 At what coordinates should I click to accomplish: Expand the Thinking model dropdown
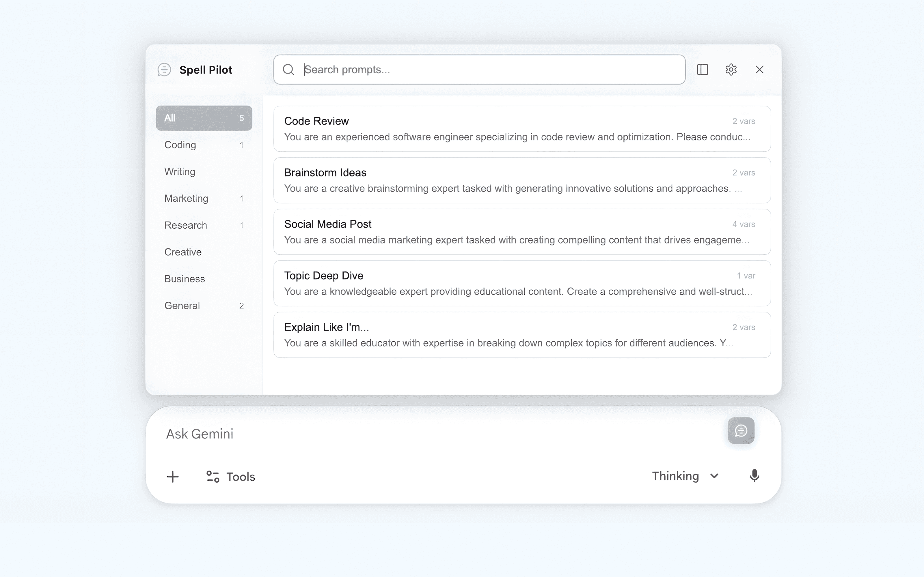click(685, 476)
